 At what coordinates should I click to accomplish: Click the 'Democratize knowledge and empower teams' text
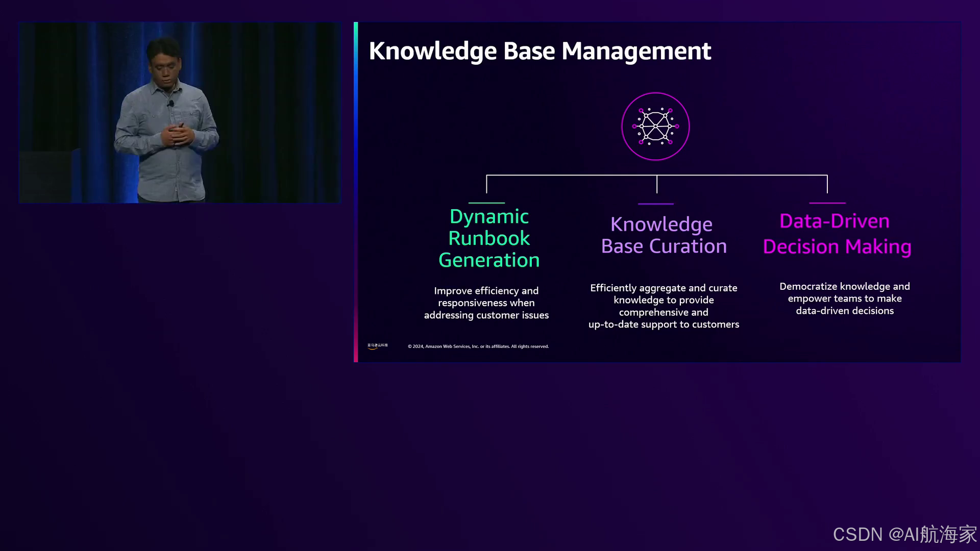[x=844, y=298]
